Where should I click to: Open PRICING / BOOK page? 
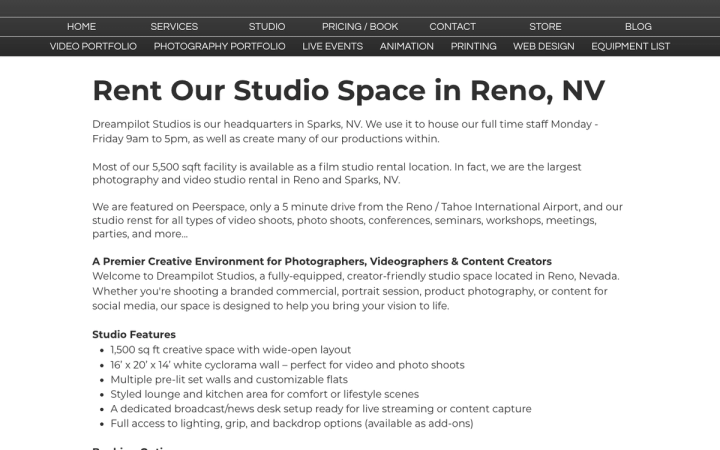(360, 27)
